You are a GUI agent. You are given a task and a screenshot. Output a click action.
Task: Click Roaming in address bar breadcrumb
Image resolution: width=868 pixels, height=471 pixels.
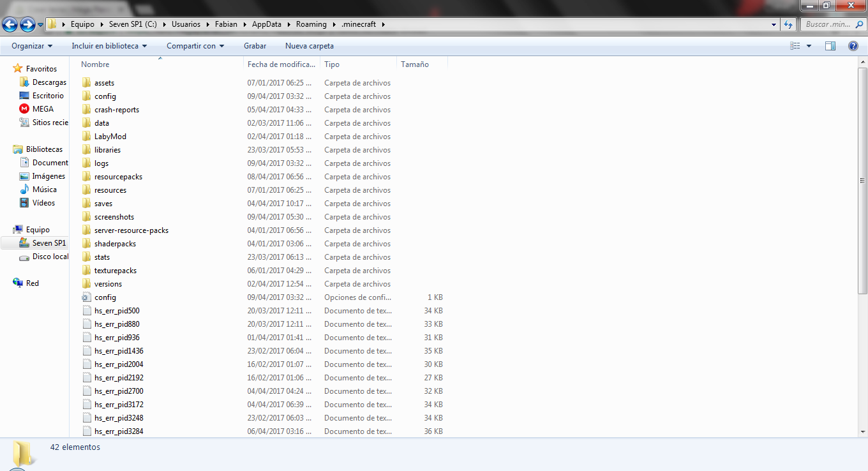coord(311,24)
